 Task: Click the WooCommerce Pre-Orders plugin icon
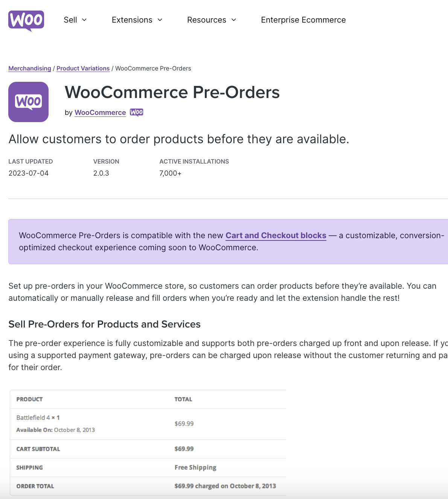28,102
